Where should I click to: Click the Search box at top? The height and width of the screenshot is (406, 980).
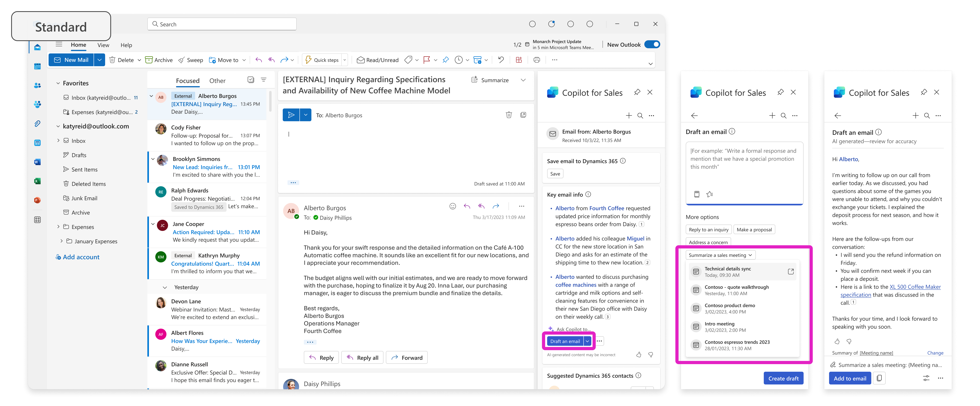(222, 24)
